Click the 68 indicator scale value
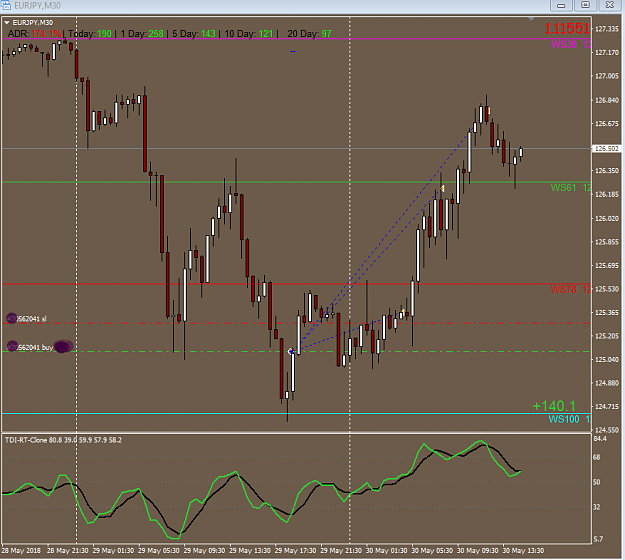Viewport: 625px width, 560px height. (x=597, y=457)
